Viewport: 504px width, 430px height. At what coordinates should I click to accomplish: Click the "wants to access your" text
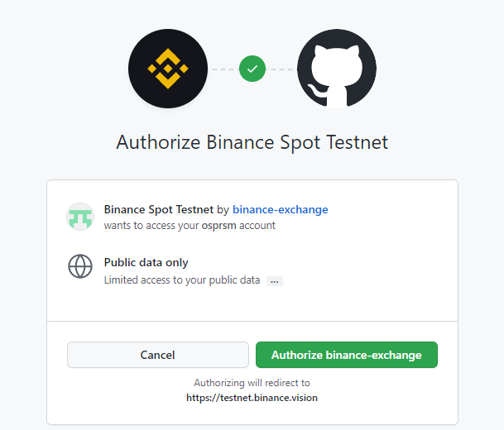pyautogui.click(x=151, y=225)
